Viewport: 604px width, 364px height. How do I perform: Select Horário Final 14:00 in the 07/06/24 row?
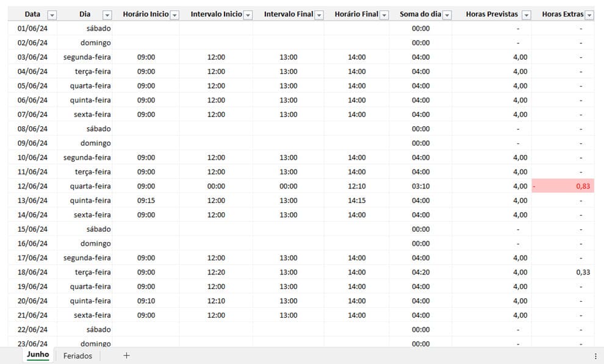point(357,114)
